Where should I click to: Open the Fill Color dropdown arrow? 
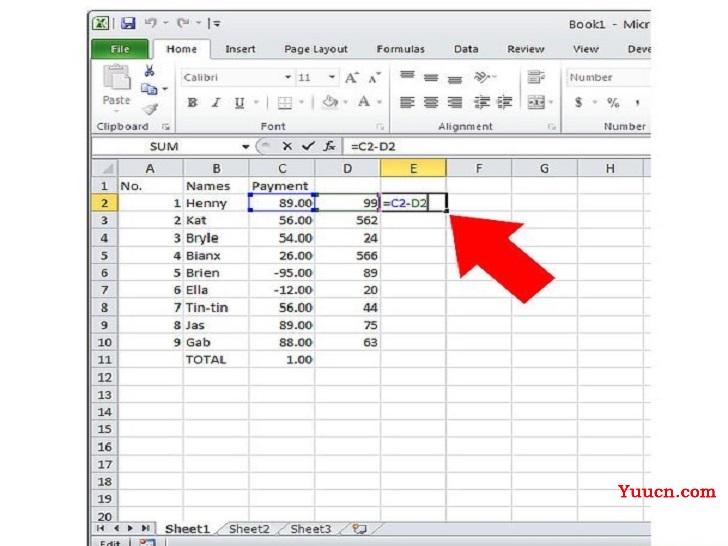[x=346, y=103]
